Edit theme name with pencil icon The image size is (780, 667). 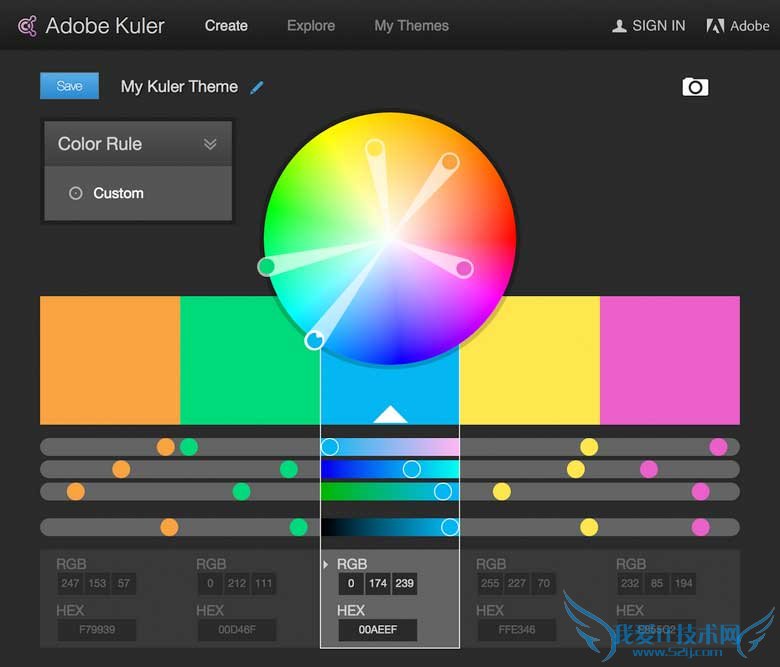coord(257,88)
